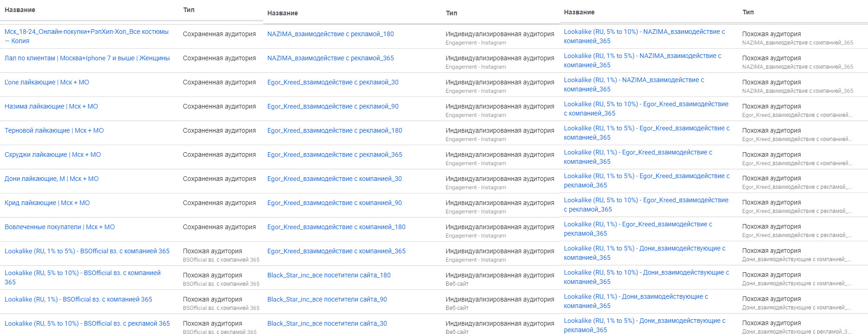Click Индивидуализированная аудитория in Egor_Kreed_взаимодействие с компанией_365 row
The image size is (868, 334).
(x=500, y=251)
